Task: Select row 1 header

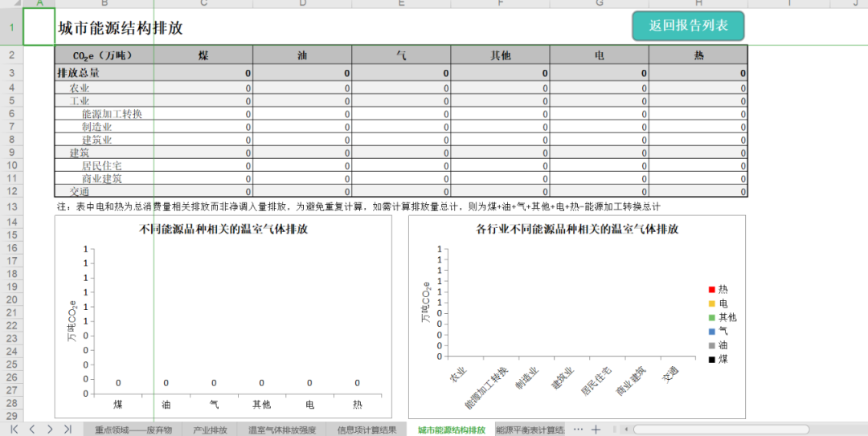Action: (11, 26)
